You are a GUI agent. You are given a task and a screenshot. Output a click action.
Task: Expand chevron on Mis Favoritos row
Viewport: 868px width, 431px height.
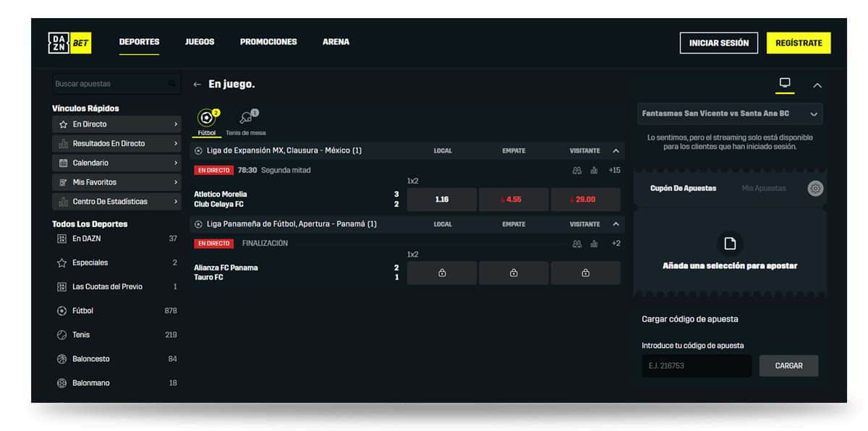[x=175, y=182]
